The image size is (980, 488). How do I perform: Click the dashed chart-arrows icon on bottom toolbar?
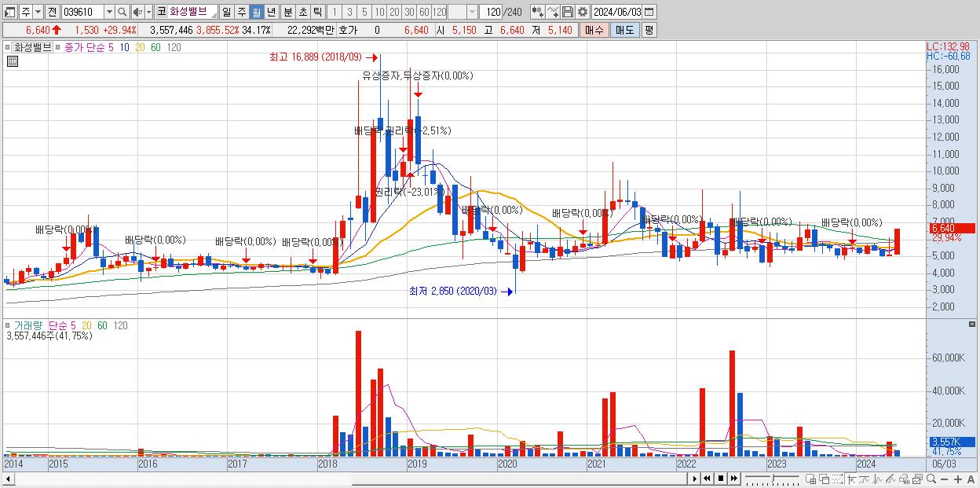tap(837, 479)
